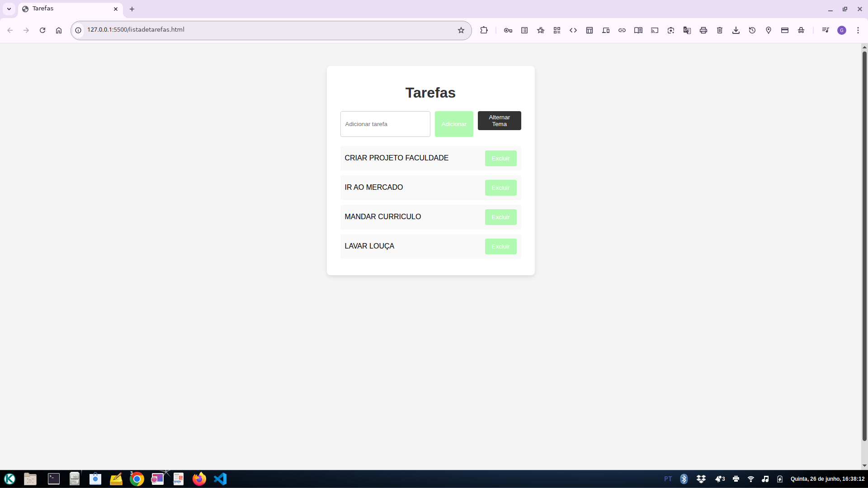
Task: Open the Extensions puzzle icon
Action: click(x=484, y=30)
